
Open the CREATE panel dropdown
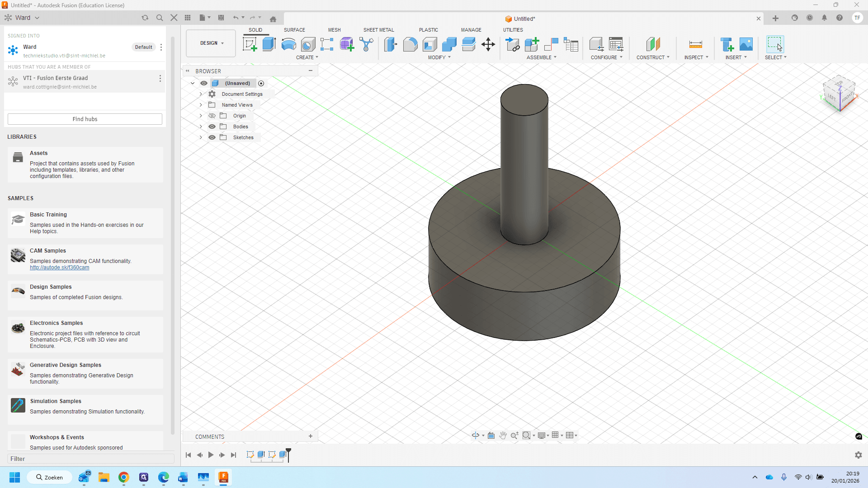pos(307,57)
